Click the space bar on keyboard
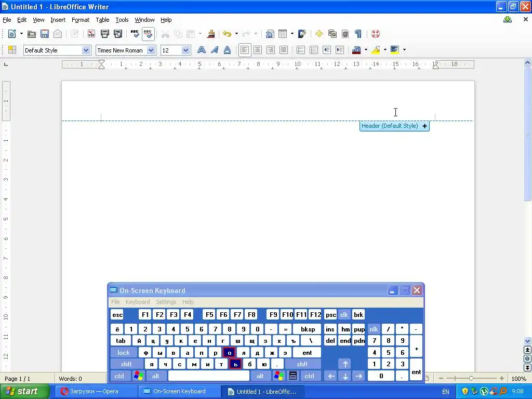The height and width of the screenshot is (399, 532). coord(209,376)
